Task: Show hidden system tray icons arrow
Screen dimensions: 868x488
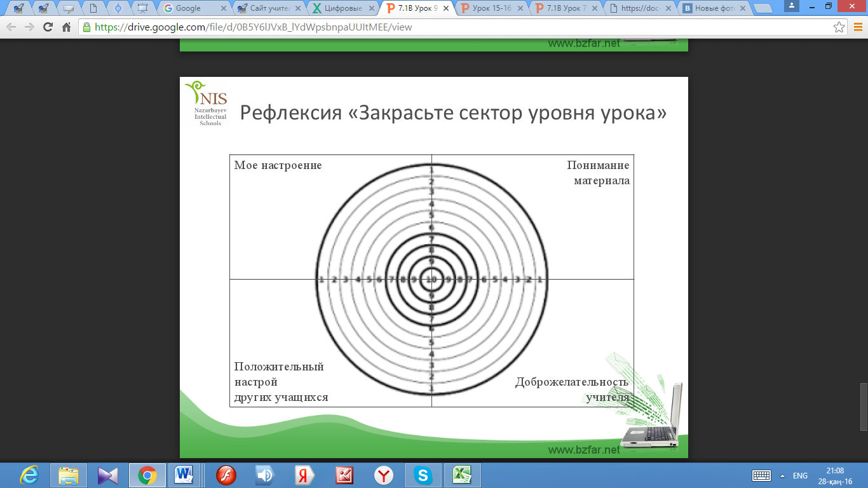Action: [x=782, y=476]
